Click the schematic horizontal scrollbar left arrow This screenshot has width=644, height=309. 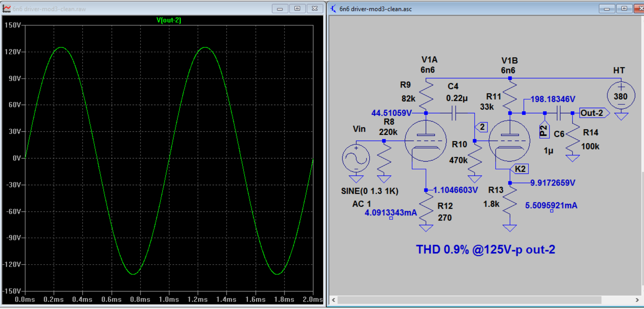pyautogui.click(x=334, y=300)
